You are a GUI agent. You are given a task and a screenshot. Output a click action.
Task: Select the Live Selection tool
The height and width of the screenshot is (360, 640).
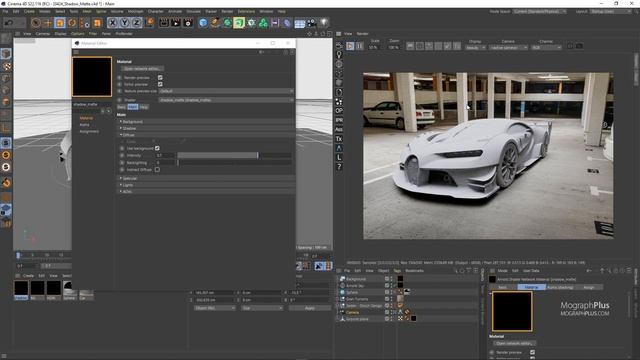pos(36,23)
